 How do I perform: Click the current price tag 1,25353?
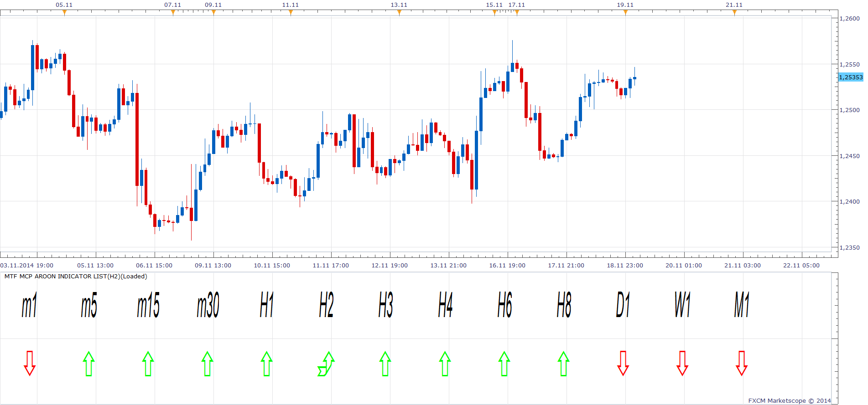[851, 77]
